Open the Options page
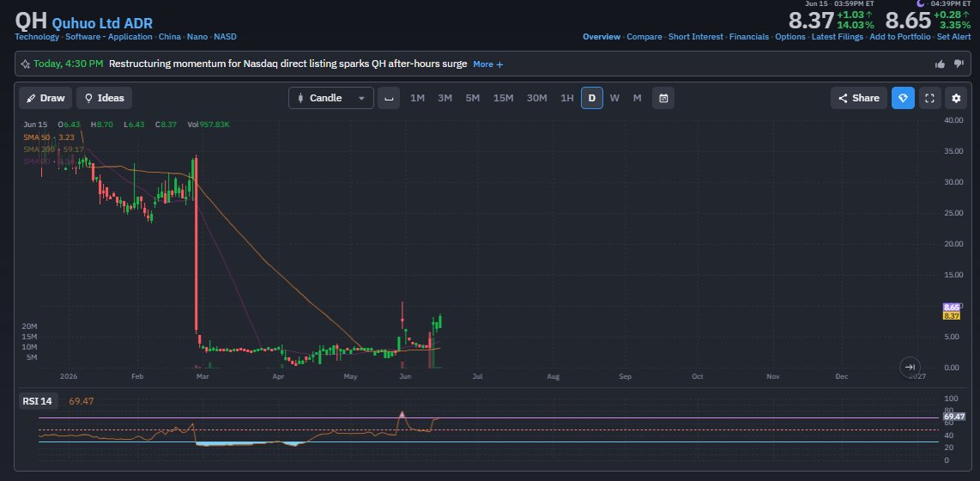Image resolution: width=980 pixels, height=481 pixels. [x=790, y=37]
